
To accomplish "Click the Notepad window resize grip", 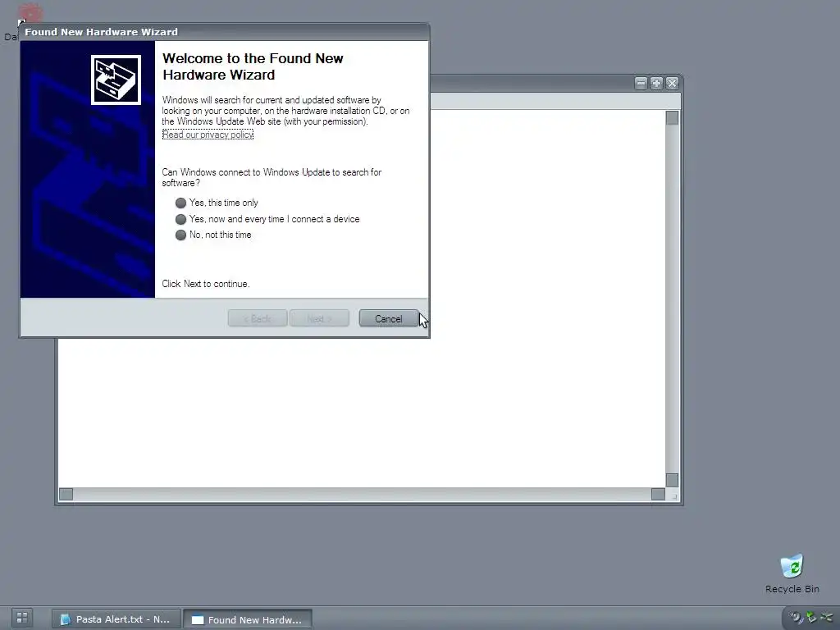I will 674,496.
